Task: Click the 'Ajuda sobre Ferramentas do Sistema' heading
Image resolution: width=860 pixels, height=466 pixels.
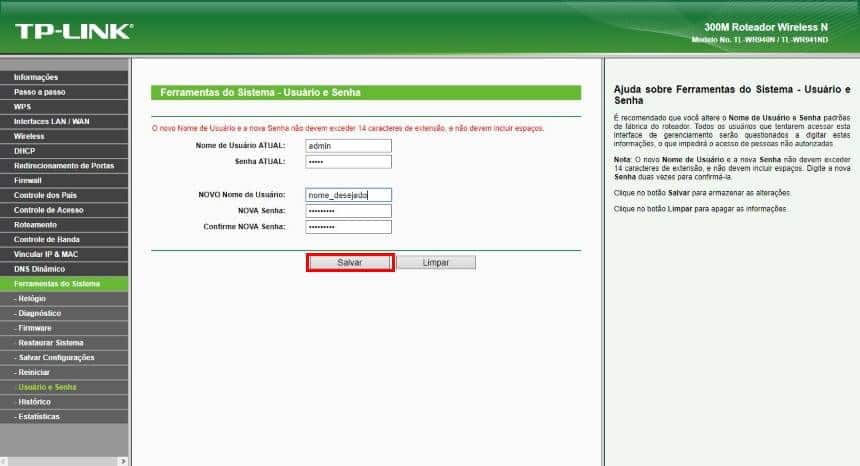Action: [x=732, y=95]
